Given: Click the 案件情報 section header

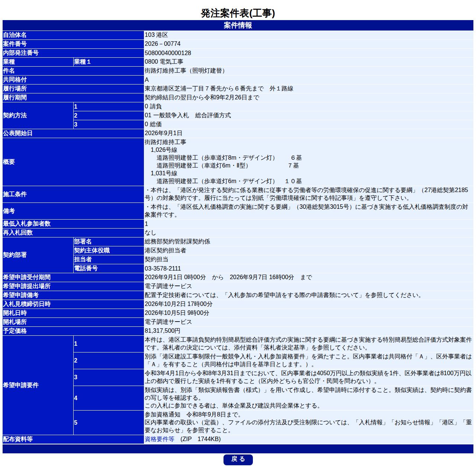Looking at the screenshot, I should (x=238, y=25).
